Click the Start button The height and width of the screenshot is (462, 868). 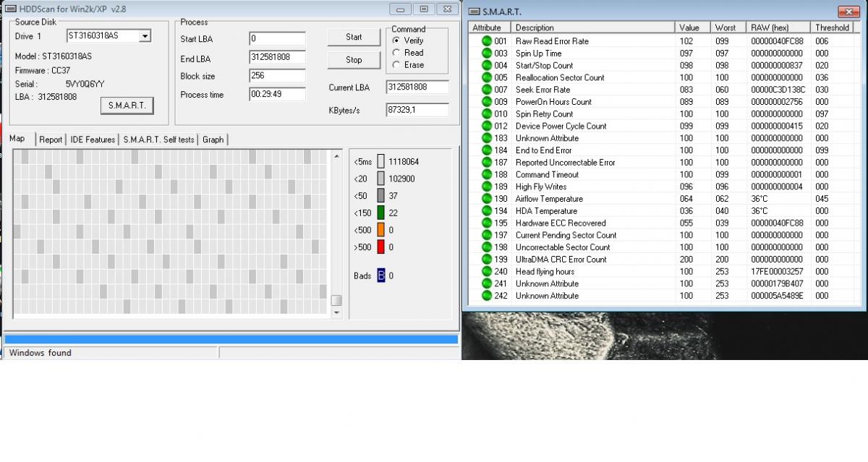[x=354, y=37]
